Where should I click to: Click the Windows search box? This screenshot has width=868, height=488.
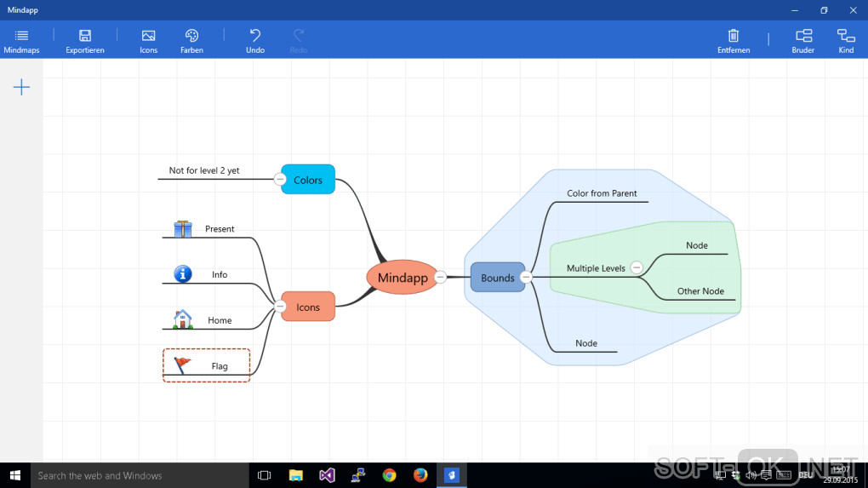(x=140, y=475)
